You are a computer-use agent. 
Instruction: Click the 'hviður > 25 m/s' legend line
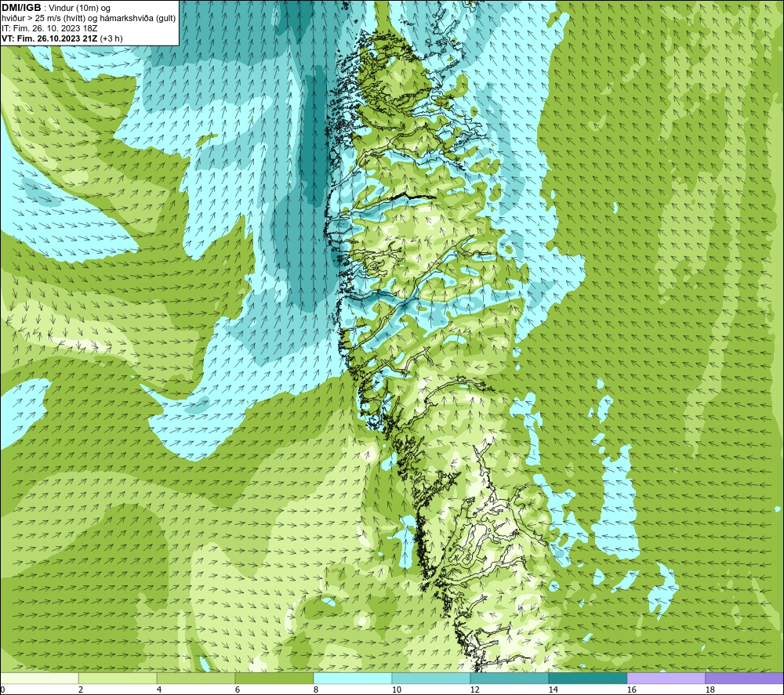coord(89,19)
